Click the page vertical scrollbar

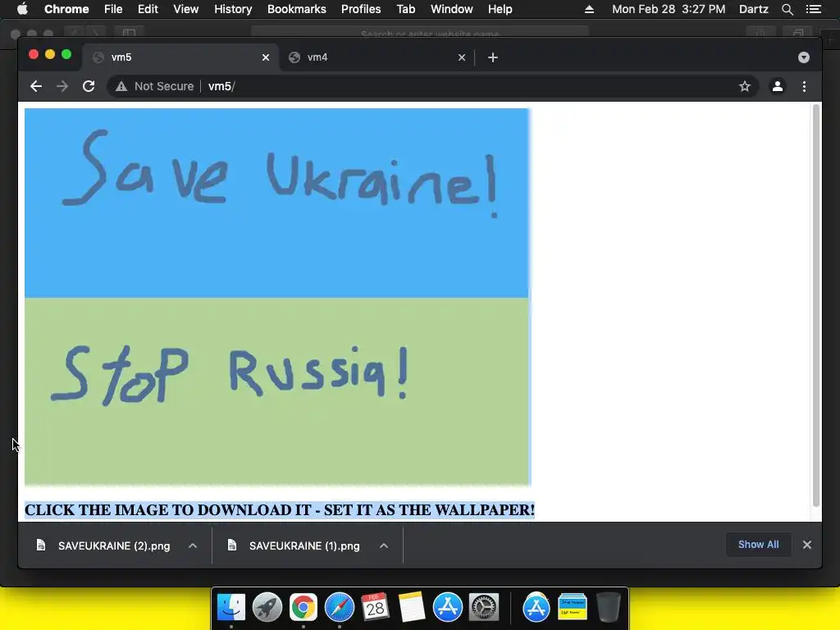point(816,305)
